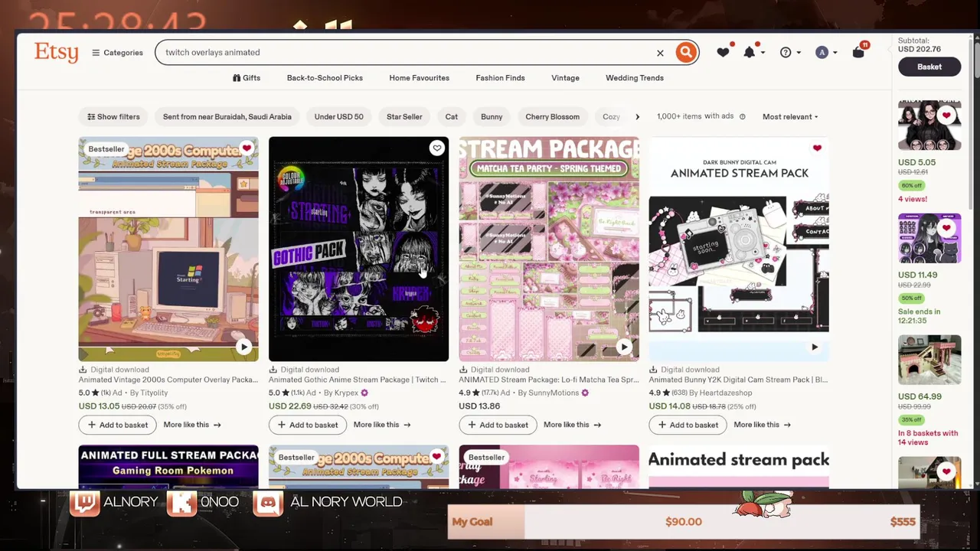Image resolution: width=980 pixels, height=551 pixels.
Task: Open the account avatar menu
Action: coord(826,52)
